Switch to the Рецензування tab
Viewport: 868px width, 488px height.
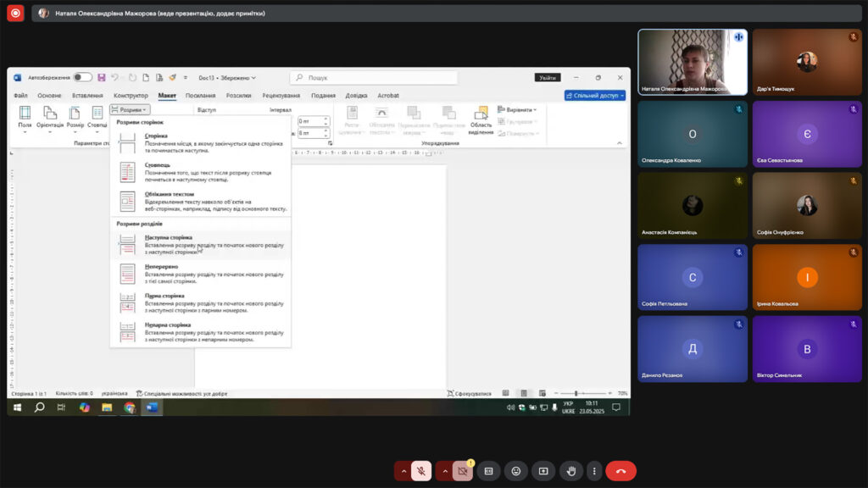(281, 96)
